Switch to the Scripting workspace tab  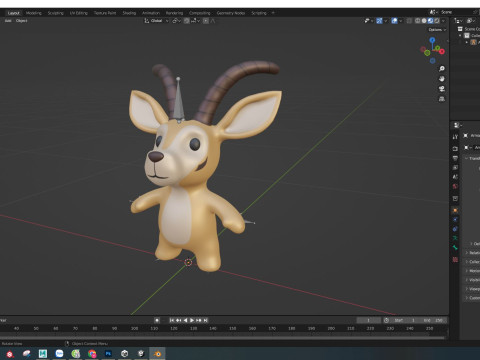click(x=259, y=13)
